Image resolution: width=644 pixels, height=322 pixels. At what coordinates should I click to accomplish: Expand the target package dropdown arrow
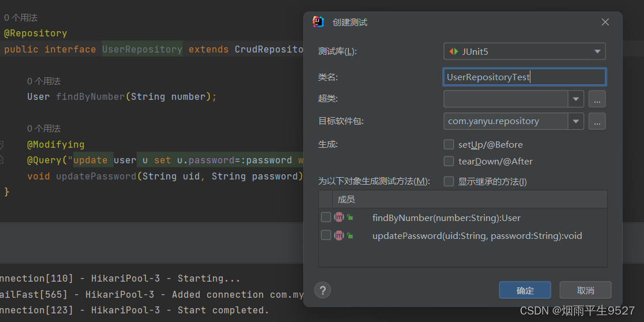576,121
